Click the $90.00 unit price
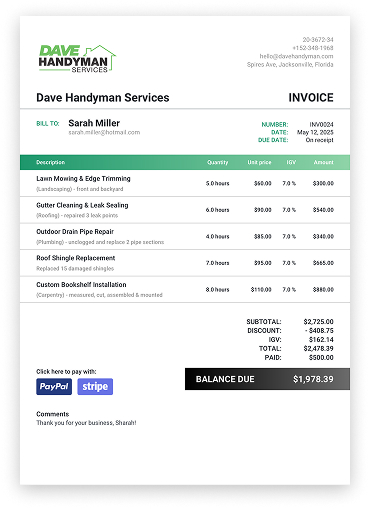 [x=263, y=210]
